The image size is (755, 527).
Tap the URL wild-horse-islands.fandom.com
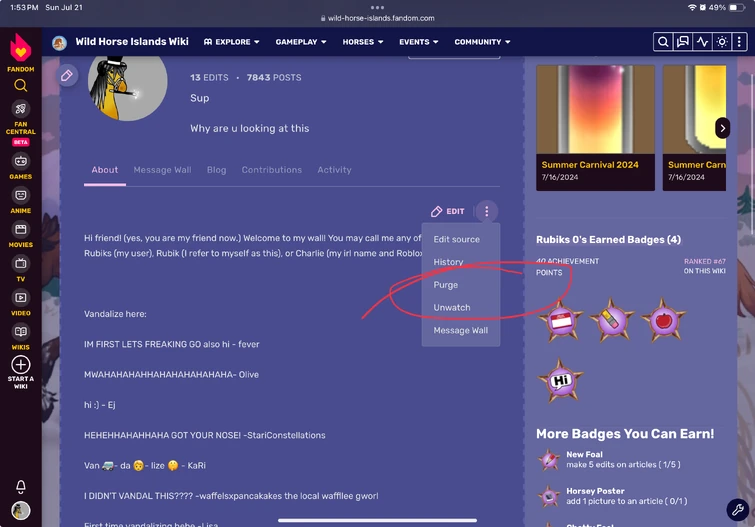pos(381,18)
